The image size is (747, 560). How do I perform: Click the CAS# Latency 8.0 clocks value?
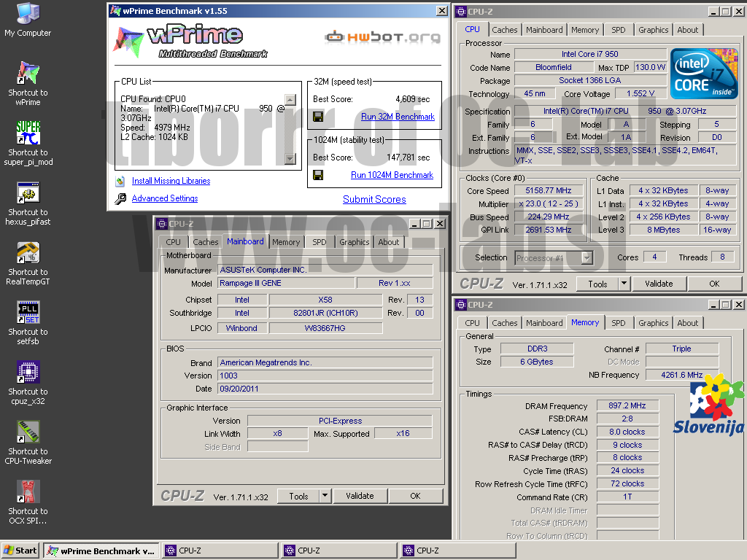(x=627, y=432)
